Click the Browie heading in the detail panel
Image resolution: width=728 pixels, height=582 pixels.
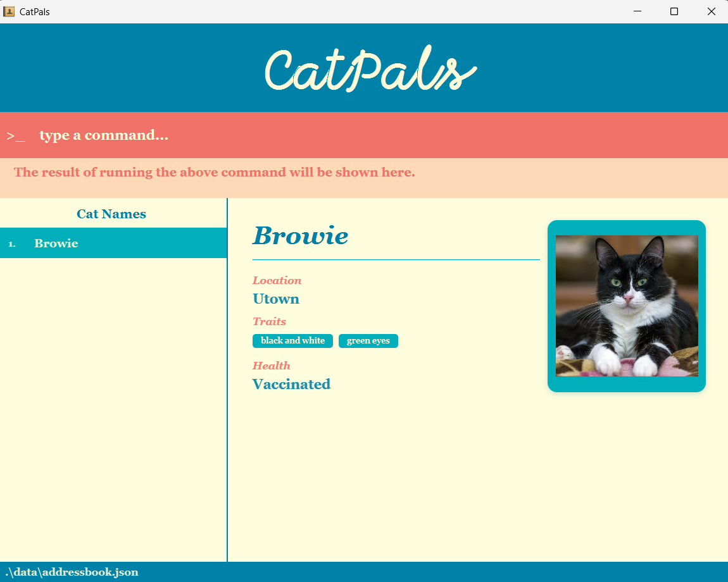pos(300,235)
